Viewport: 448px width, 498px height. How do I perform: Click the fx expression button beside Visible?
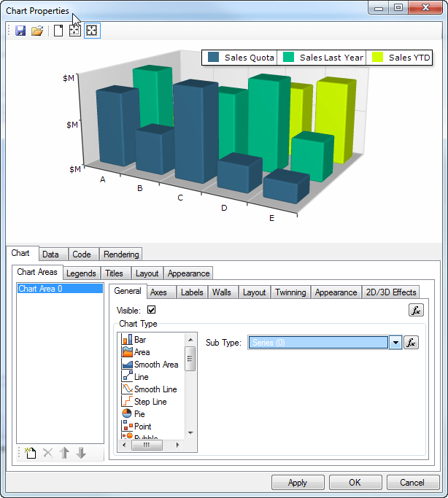[416, 310]
